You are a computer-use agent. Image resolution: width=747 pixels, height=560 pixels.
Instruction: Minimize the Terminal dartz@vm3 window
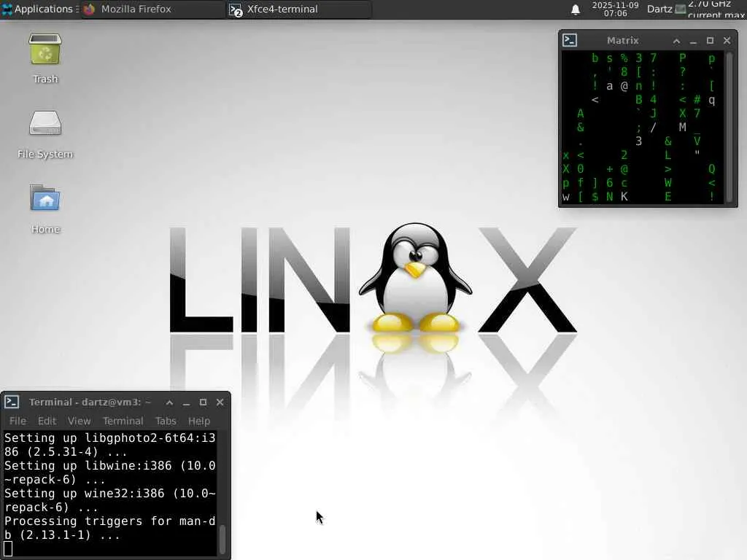[x=186, y=402]
